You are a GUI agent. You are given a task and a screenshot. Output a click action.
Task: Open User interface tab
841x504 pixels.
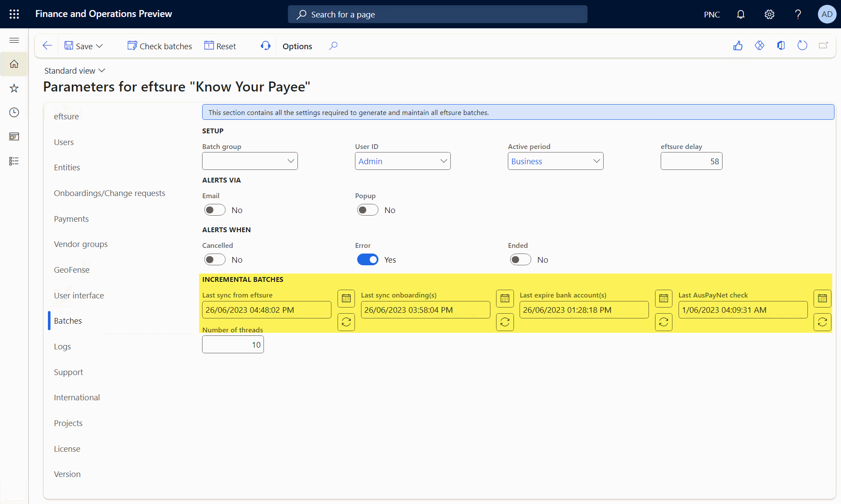(x=79, y=295)
